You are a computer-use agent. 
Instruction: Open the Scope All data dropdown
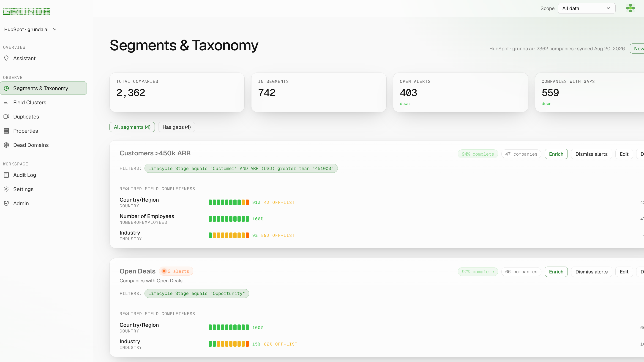click(587, 8)
